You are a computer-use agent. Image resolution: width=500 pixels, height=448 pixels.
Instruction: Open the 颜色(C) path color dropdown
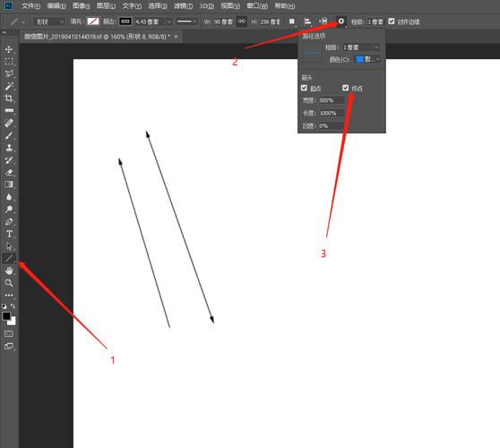click(367, 59)
